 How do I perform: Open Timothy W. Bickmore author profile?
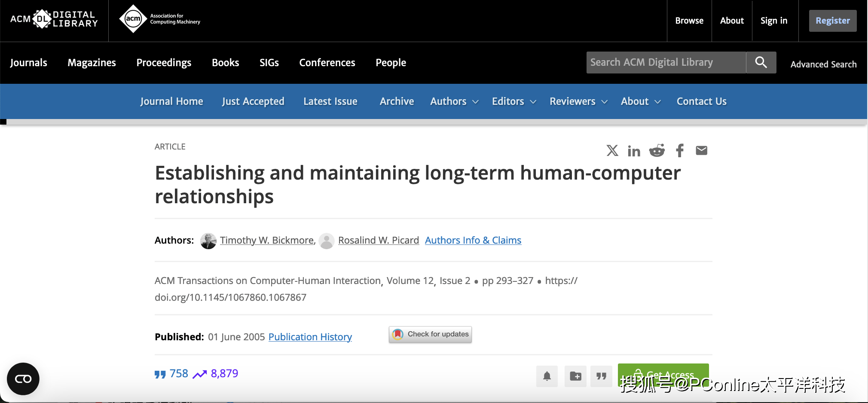click(267, 240)
